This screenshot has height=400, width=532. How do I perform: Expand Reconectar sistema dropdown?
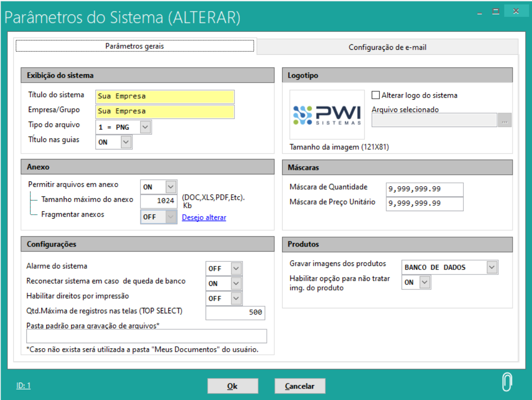pos(236,283)
